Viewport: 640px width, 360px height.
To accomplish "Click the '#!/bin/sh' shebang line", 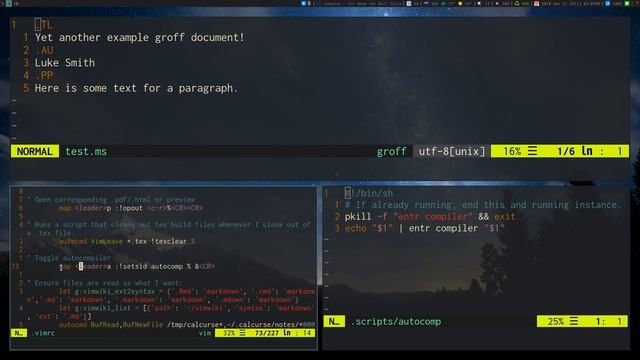I will [369, 193].
